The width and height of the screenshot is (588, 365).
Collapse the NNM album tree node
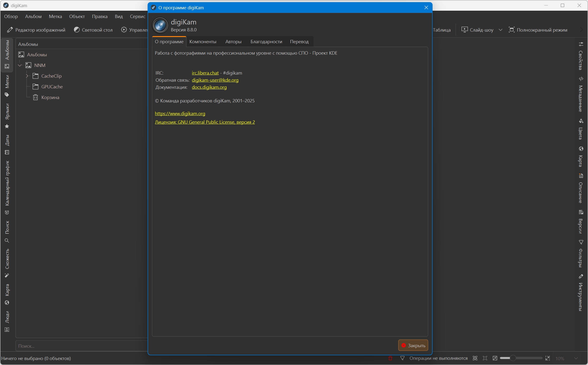20,65
